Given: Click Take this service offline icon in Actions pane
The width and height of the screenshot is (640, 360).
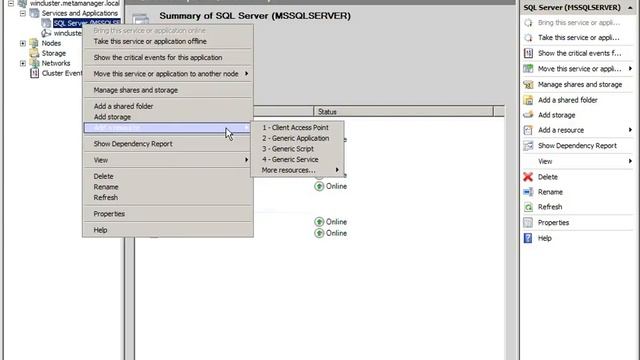Looking at the screenshot, I should point(528,38).
